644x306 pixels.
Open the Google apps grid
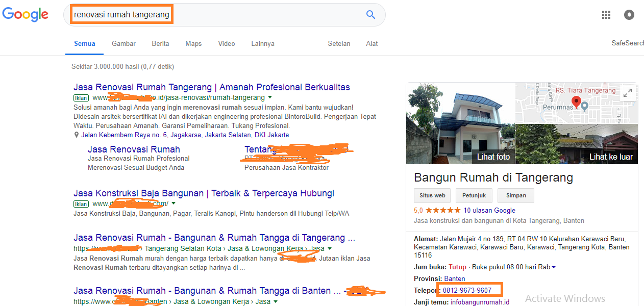tap(606, 15)
